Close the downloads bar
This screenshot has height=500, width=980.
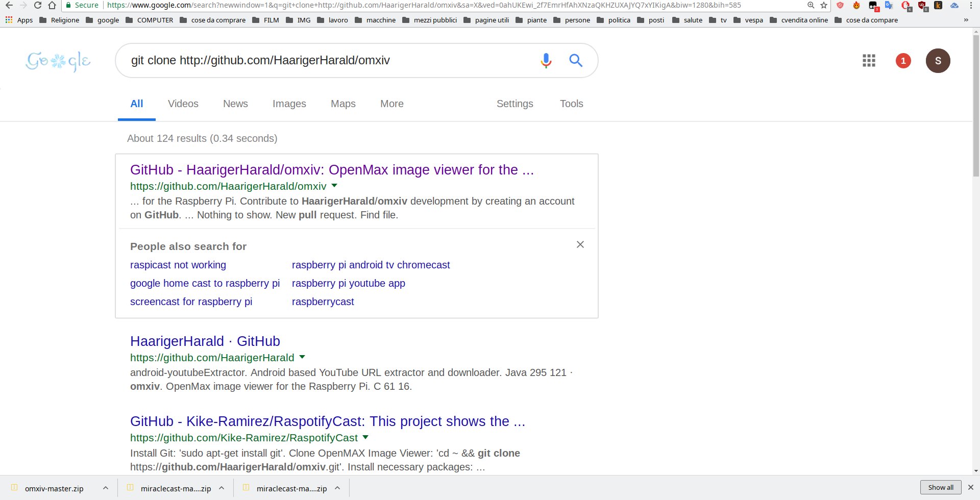pos(971,487)
